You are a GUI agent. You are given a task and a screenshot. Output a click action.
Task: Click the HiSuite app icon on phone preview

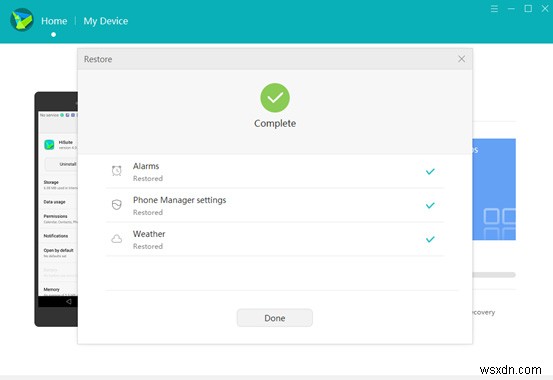pos(49,145)
